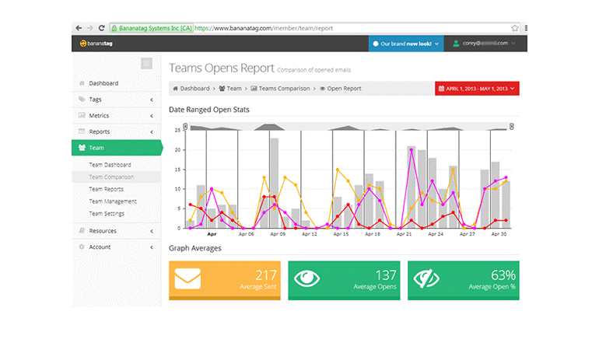
Task: Click the left range slider handle on chart
Action: [185, 127]
